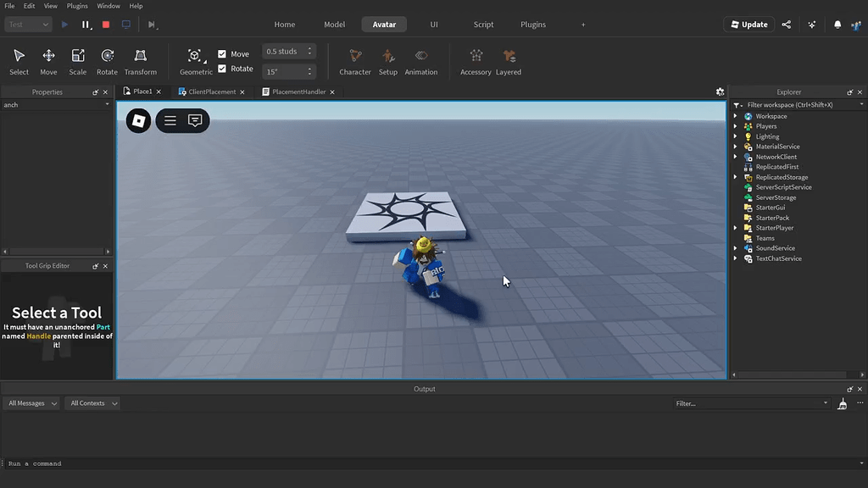This screenshot has height=488, width=868.
Task: Increase rotation angle with the 15° stepper
Action: [309, 67]
